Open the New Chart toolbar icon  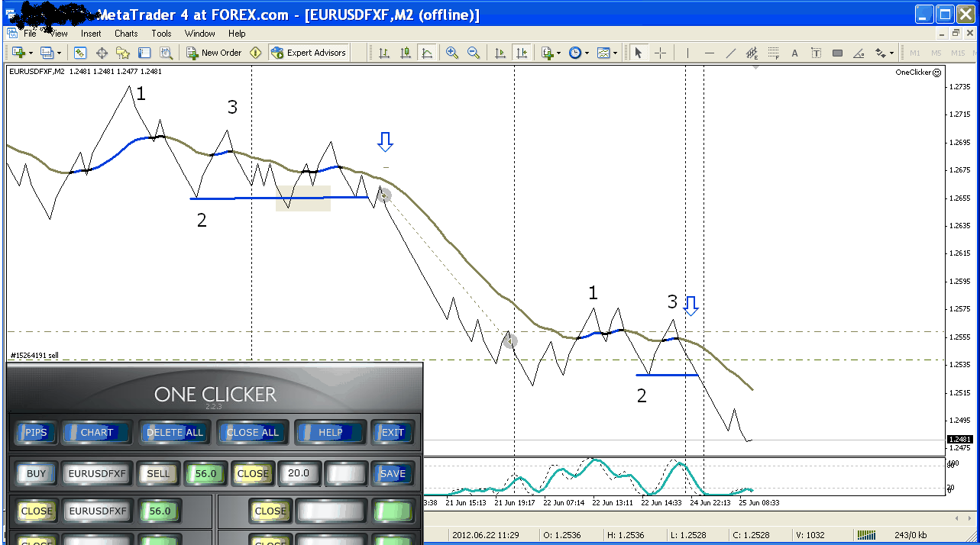tap(17, 53)
